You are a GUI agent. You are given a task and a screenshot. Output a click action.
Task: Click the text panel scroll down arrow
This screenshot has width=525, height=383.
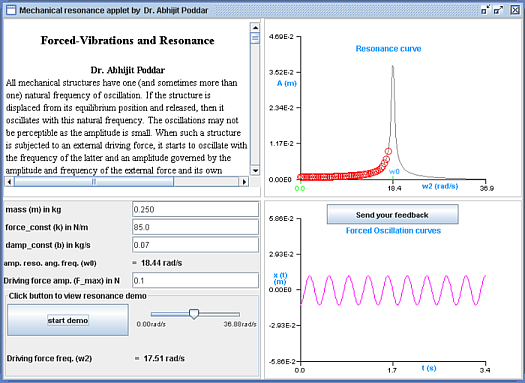tap(255, 170)
